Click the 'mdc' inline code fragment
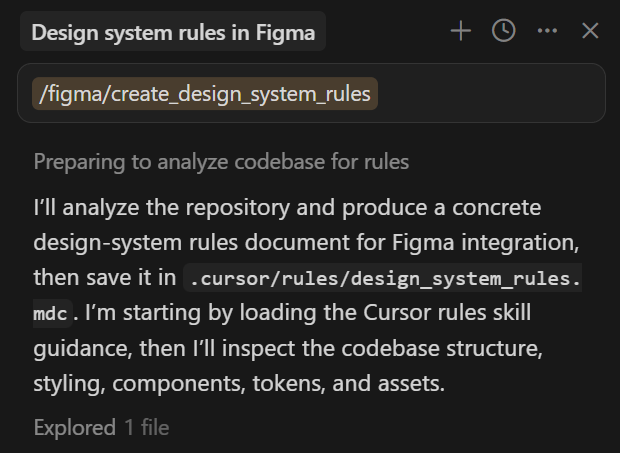 (52, 313)
